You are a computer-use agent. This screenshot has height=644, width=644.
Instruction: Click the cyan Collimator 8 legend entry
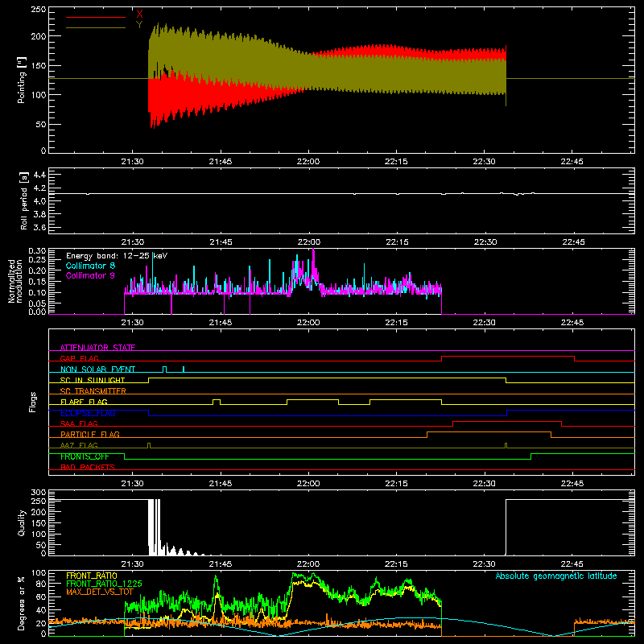90,266
